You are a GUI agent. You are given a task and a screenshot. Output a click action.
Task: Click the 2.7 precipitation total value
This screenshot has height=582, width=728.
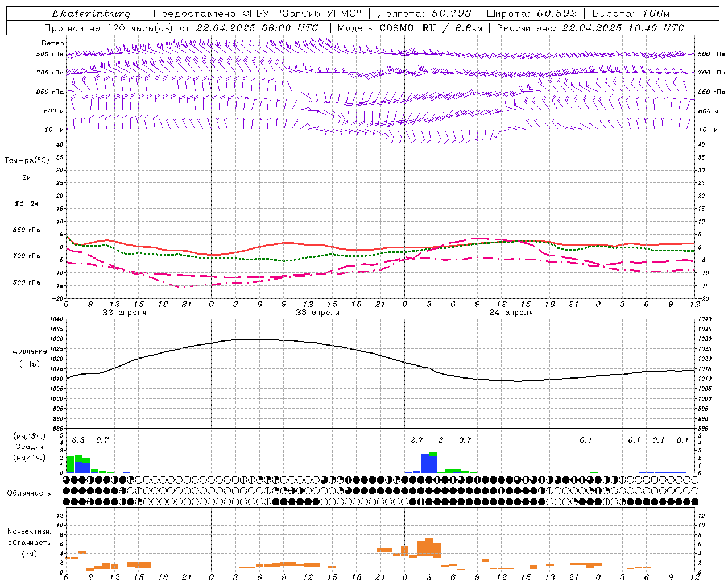[416, 440]
